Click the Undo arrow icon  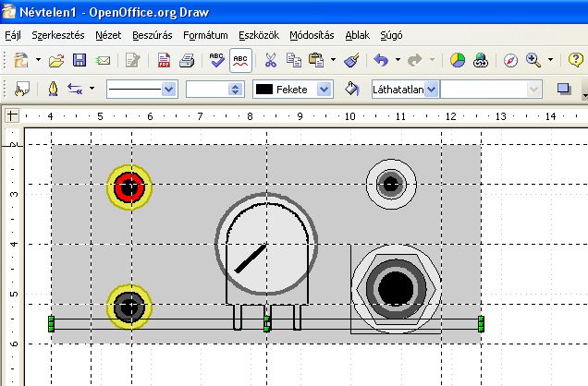tap(381, 60)
